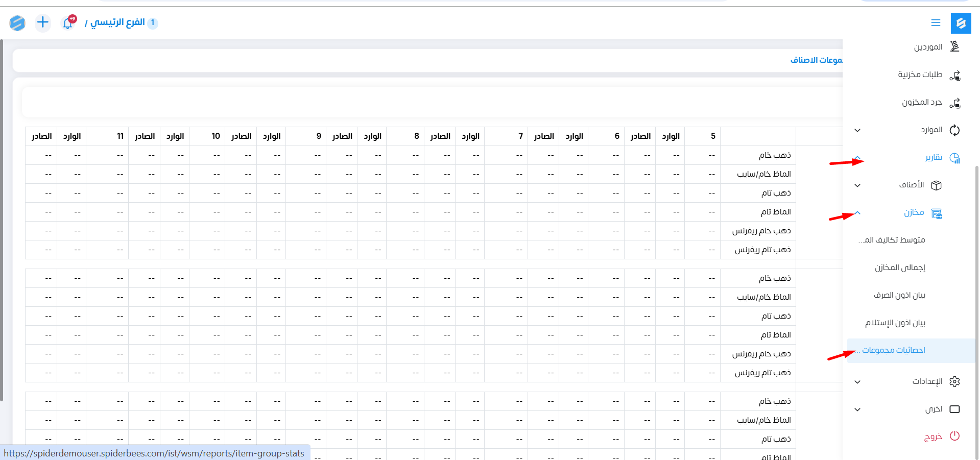Expand the resources (الموارد) chevron

857,130
